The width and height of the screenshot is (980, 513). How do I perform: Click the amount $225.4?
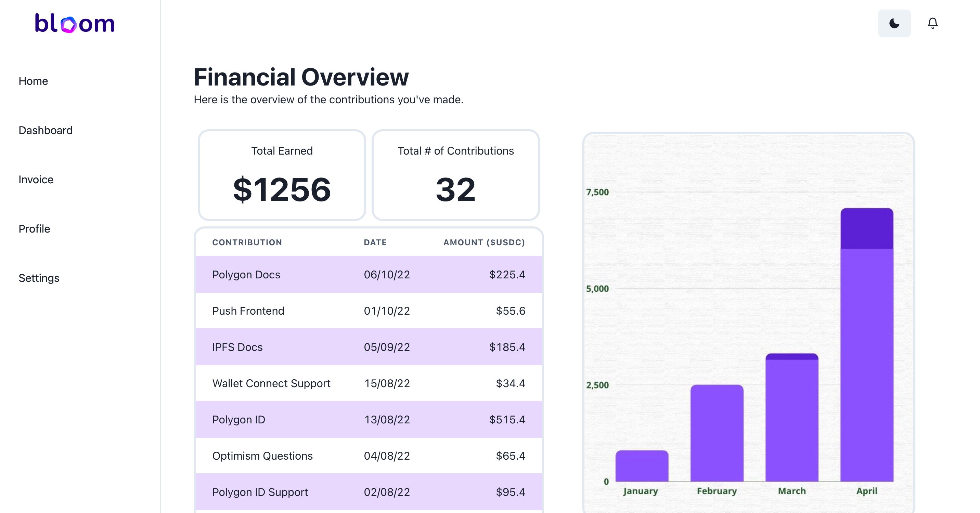click(x=507, y=275)
